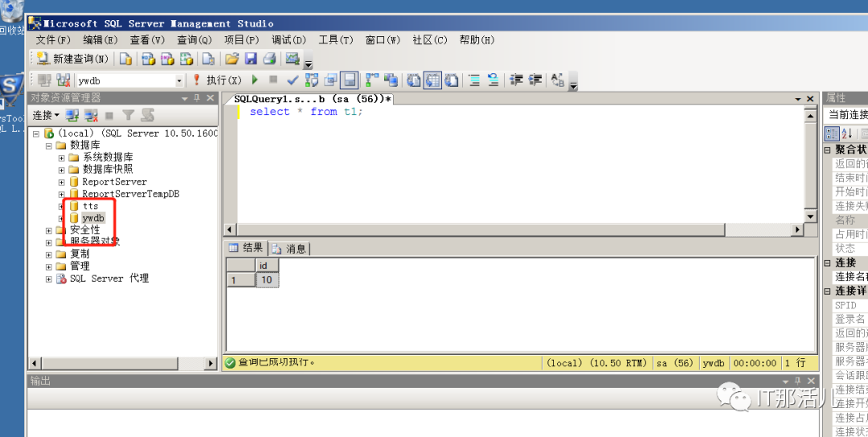Uncomment the selected lines icon
The image size is (868, 437).
pos(493,80)
